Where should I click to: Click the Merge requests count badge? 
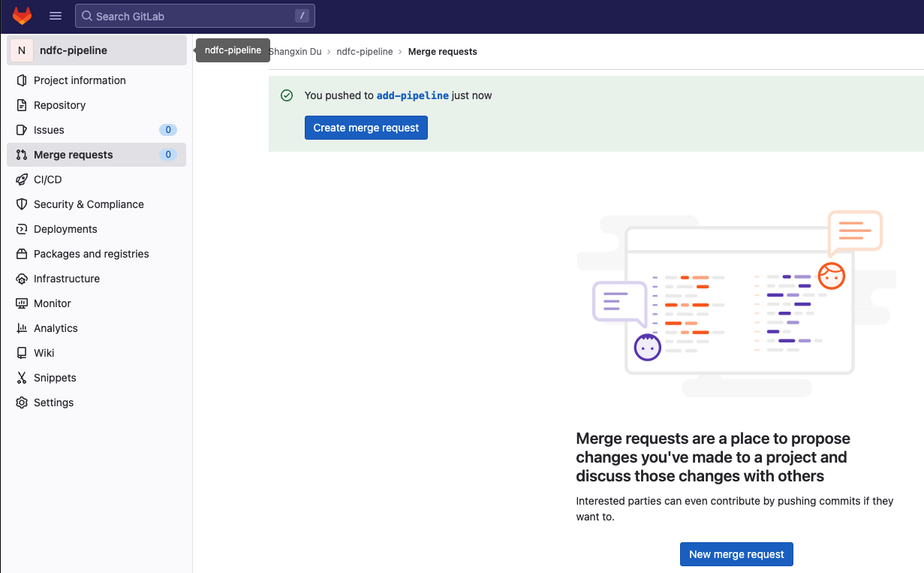[168, 155]
